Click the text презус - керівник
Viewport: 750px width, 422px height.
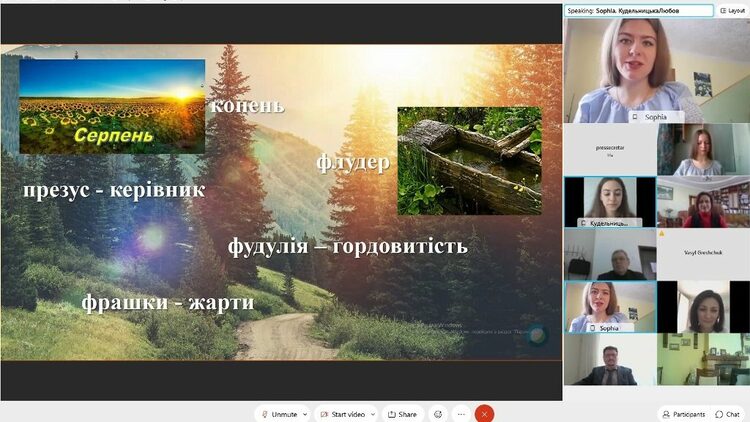tap(114, 190)
